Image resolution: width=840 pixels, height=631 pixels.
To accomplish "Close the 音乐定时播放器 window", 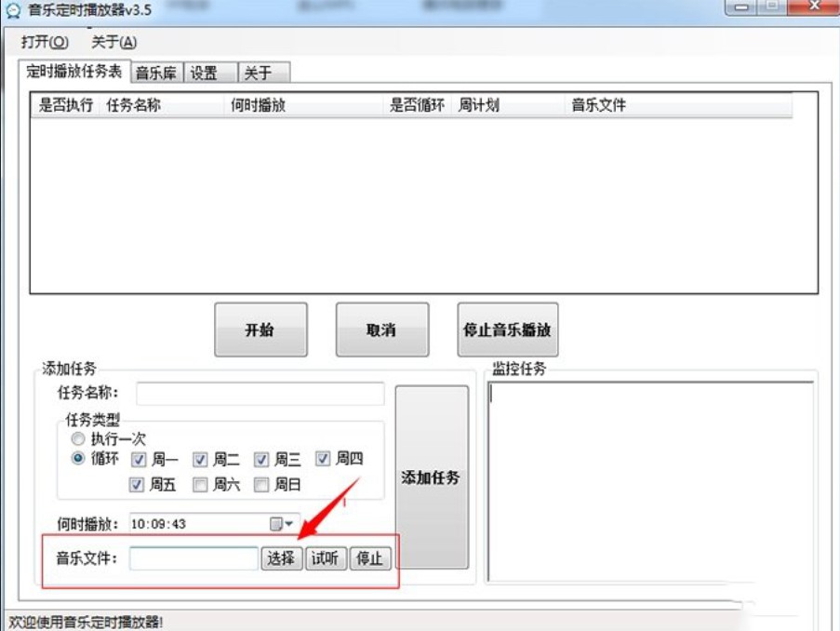I will pyautogui.click(x=814, y=7).
